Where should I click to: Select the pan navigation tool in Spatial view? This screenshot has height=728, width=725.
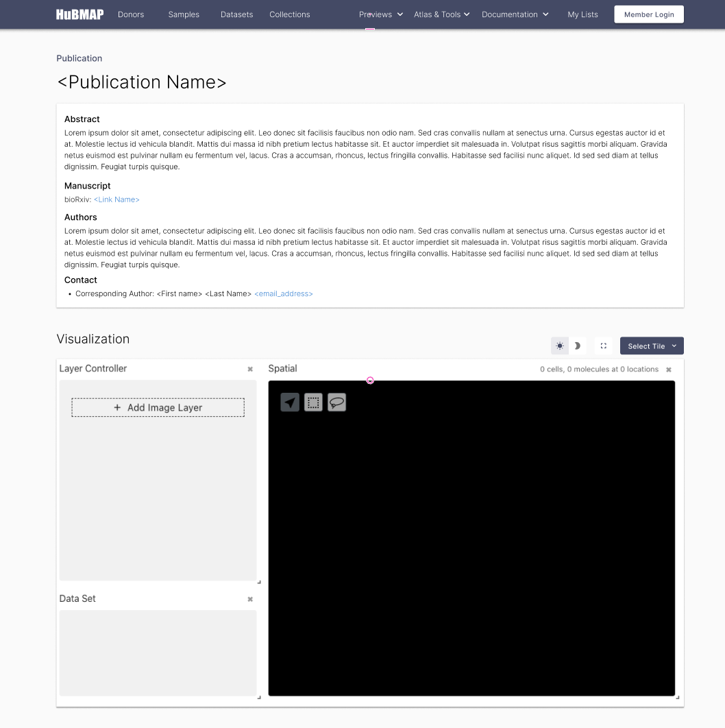289,402
